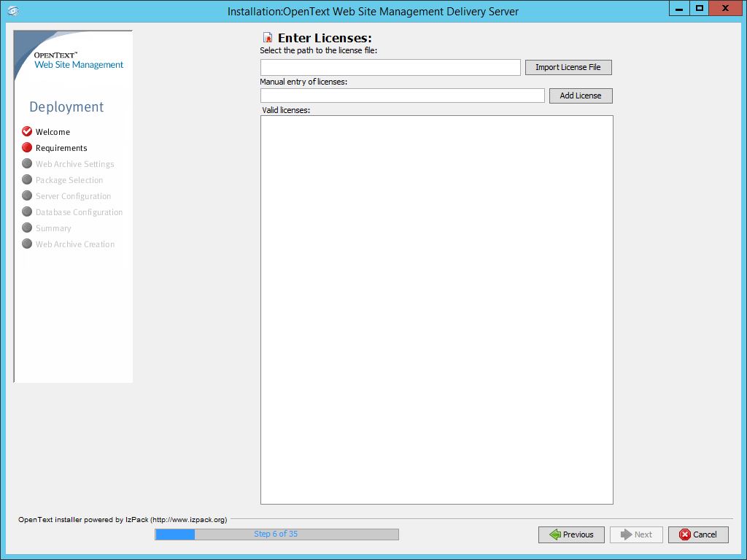Viewport: 747px width, 560px height.
Task: Focus the license file path field
Action: tap(390, 67)
